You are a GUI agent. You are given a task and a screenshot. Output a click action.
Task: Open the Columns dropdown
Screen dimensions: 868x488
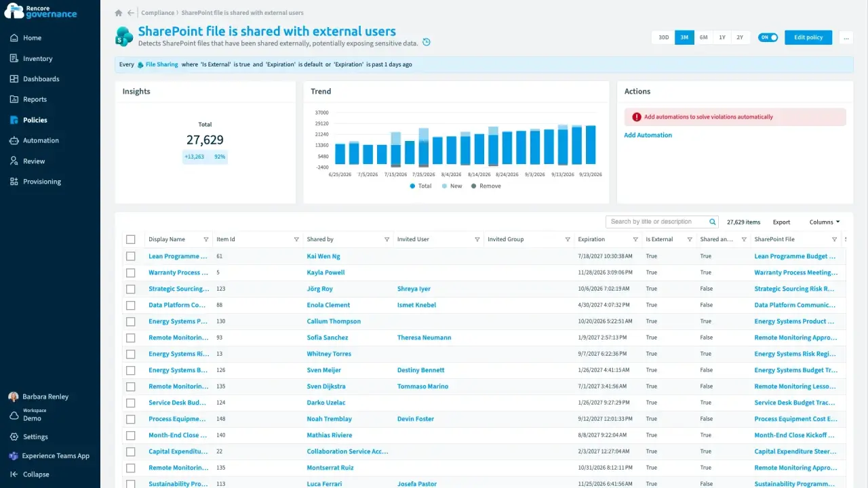point(825,222)
